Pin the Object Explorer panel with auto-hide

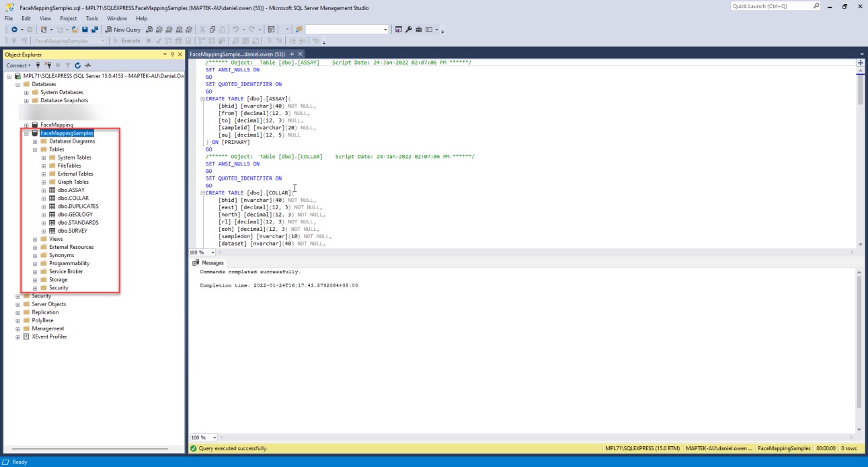[172, 55]
